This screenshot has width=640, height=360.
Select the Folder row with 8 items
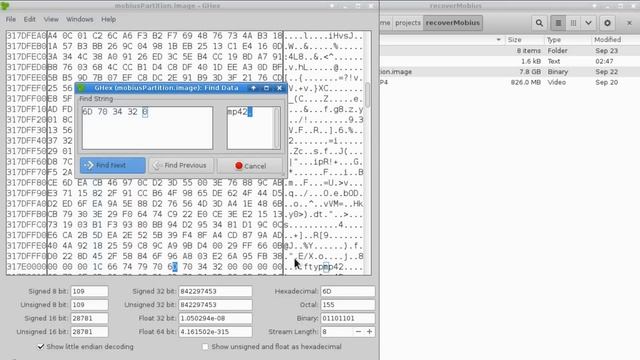[x=510, y=51]
